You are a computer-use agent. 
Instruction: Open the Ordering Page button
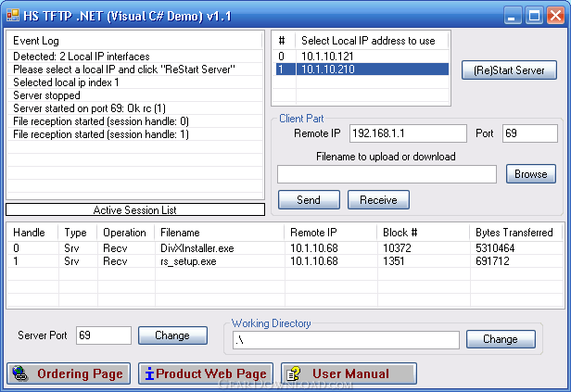click(x=69, y=373)
